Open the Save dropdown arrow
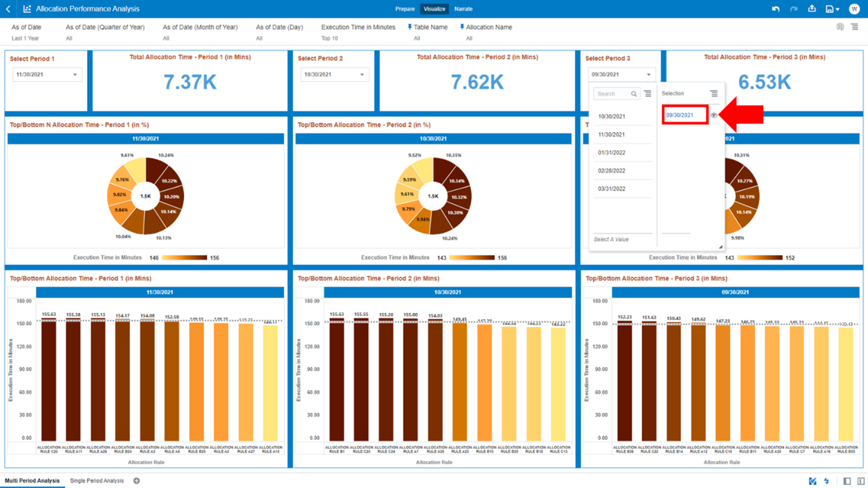868x488 pixels. click(x=838, y=8)
